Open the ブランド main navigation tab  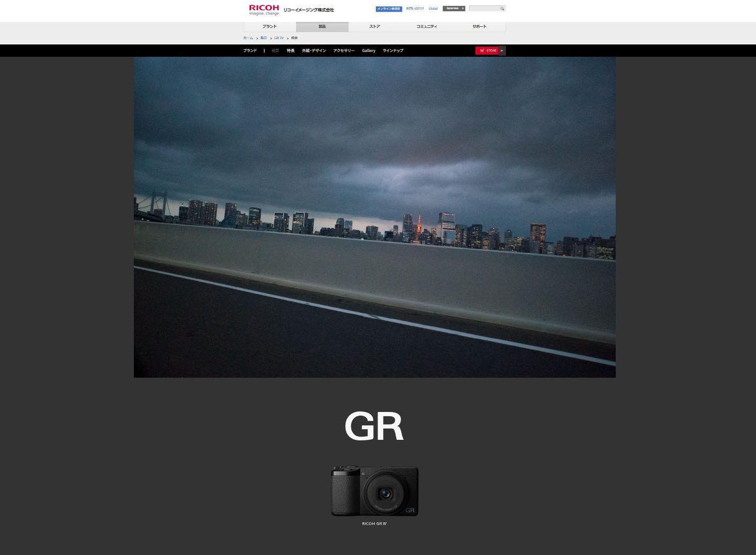click(270, 27)
